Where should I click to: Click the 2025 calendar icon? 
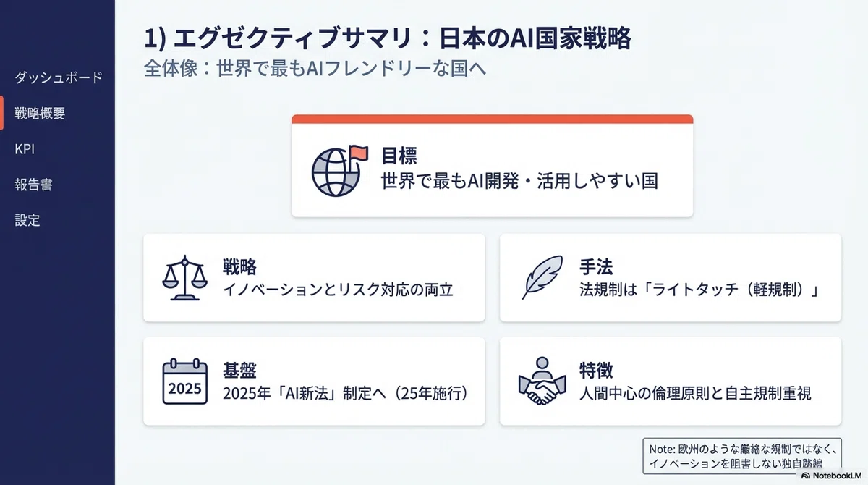pyautogui.click(x=184, y=381)
